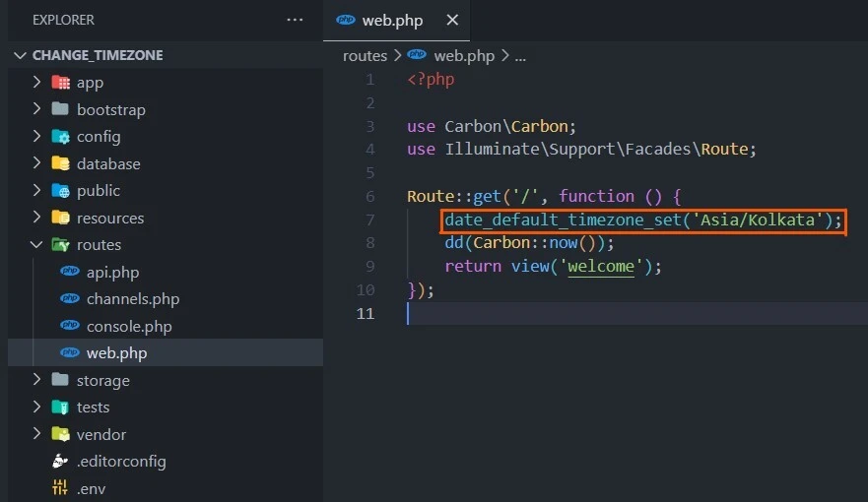This screenshot has width=868, height=502.
Task: Click the date_default_timezone_set function name
Action: [x=563, y=220]
